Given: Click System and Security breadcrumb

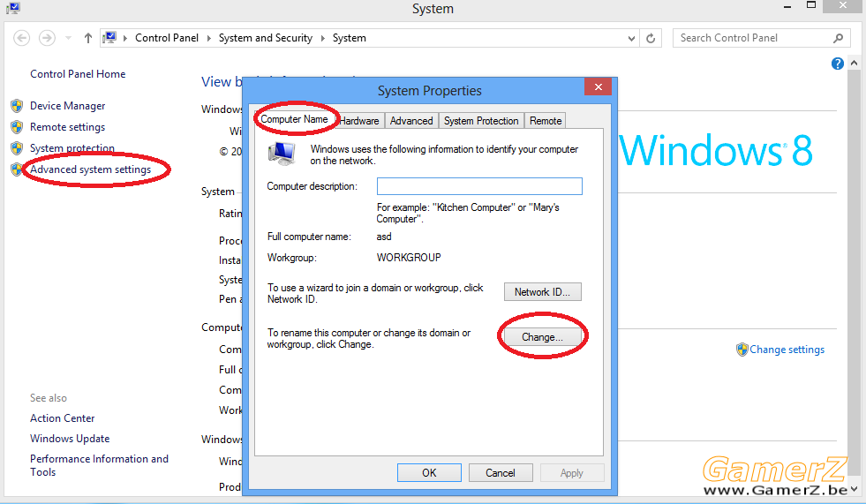Looking at the screenshot, I should point(266,38).
